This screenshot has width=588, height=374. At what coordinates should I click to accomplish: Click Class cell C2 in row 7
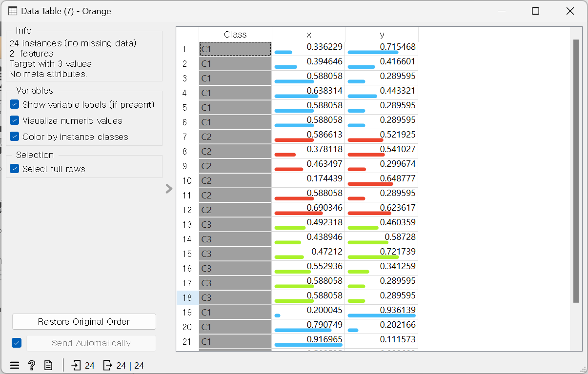point(235,137)
